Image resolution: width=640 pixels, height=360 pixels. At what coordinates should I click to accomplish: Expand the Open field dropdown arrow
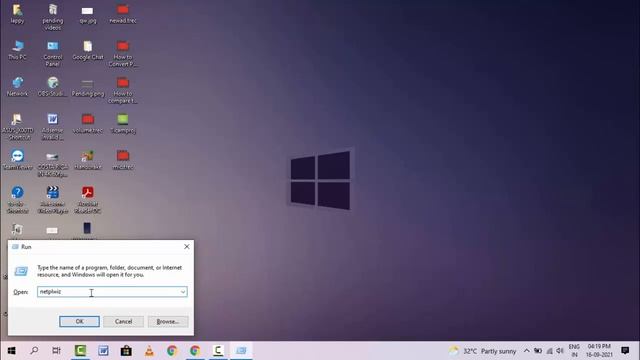click(x=183, y=292)
